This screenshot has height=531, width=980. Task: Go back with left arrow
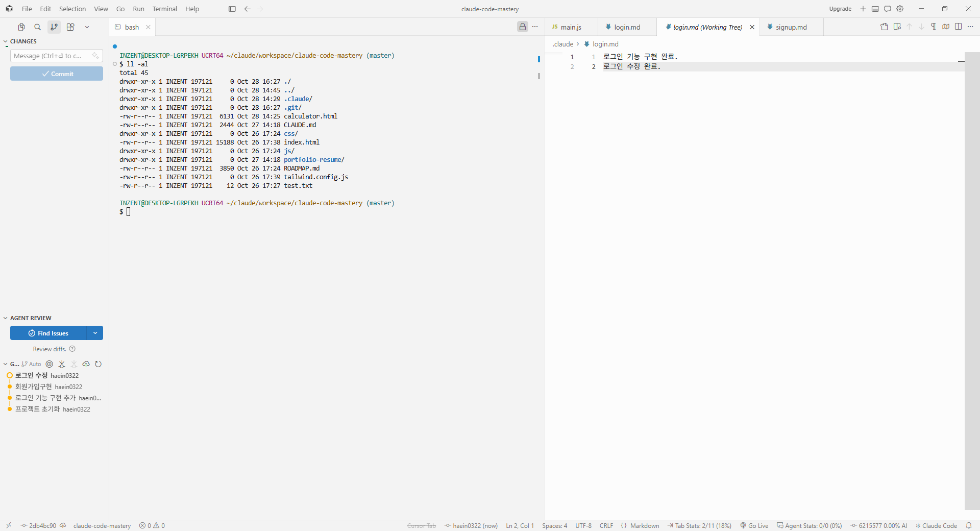pyautogui.click(x=248, y=9)
